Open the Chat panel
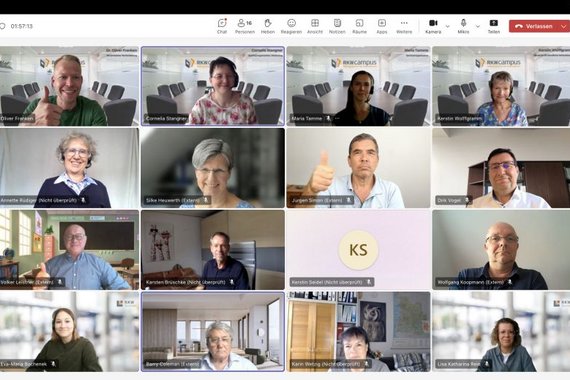 coord(222,26)
